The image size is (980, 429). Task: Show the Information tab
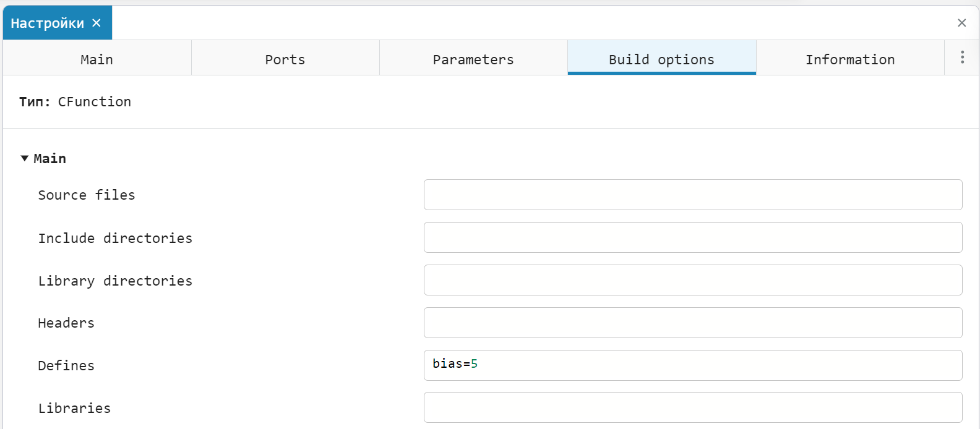850,59
